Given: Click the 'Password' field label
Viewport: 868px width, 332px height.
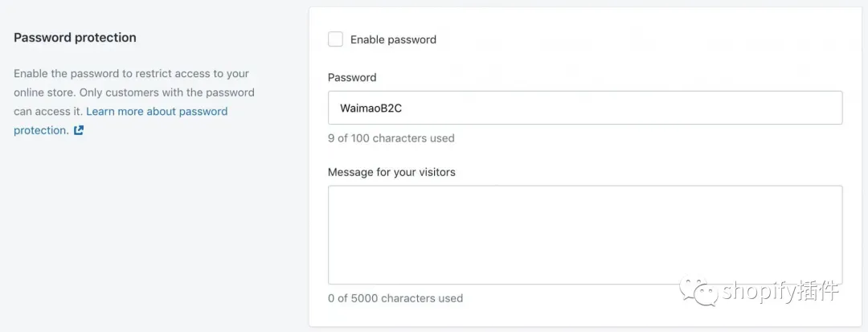Looking at the screenshot, I should coord(352,77).
